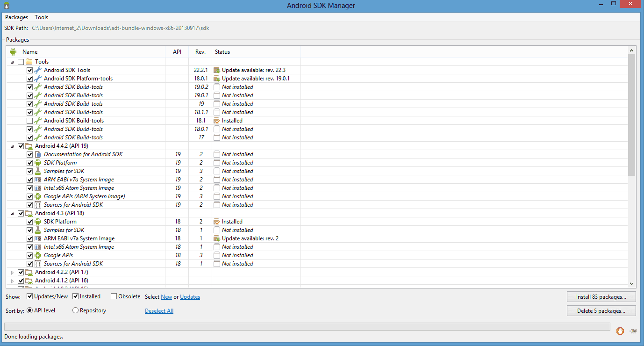Screen dimensions: 644x346
Task: Click the Build-tools 17 wrench icon
Action: pos(38,137)
